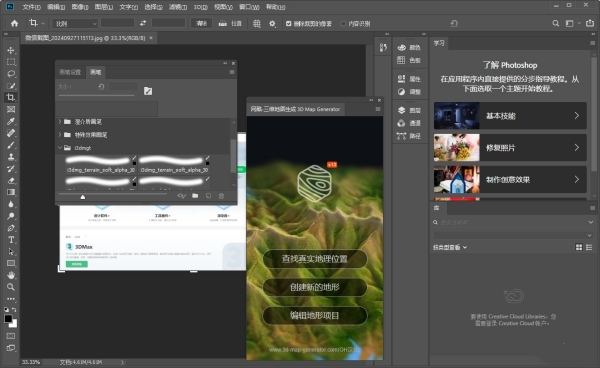Enable the content-aware checkbox
This screenshot has height=368, width=600.
coord(343,24)
